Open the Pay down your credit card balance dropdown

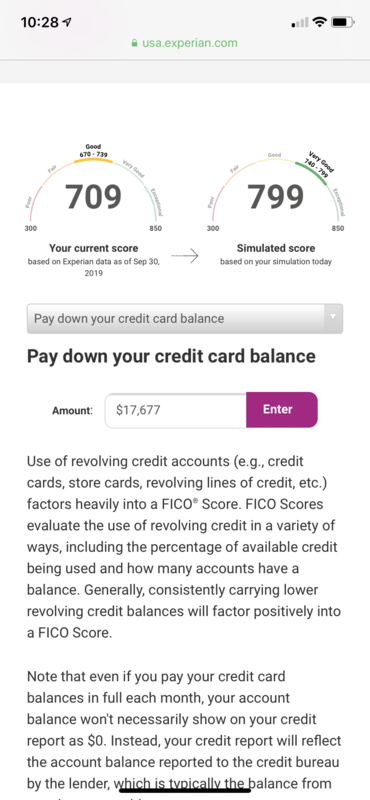(185, 319)
